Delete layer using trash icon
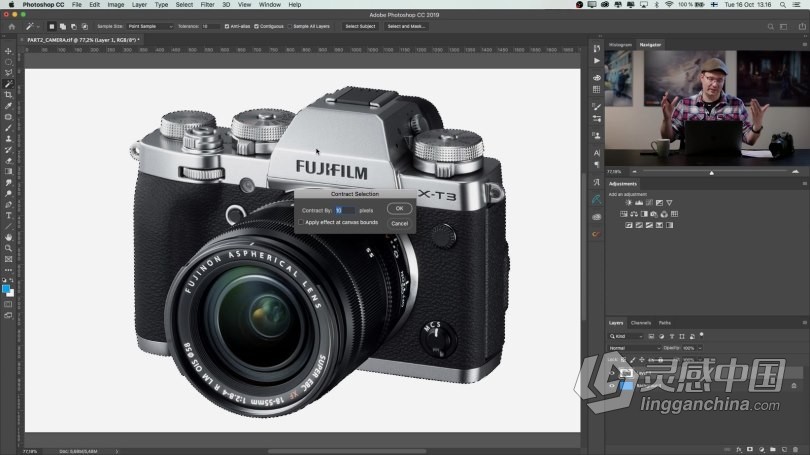Screen dimensions: 810x455 coord(796,450)
